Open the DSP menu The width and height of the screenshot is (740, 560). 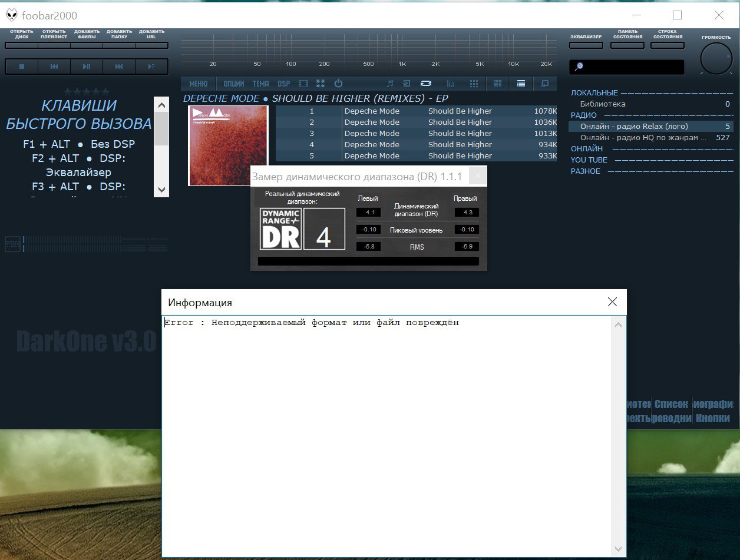point(284,84)
